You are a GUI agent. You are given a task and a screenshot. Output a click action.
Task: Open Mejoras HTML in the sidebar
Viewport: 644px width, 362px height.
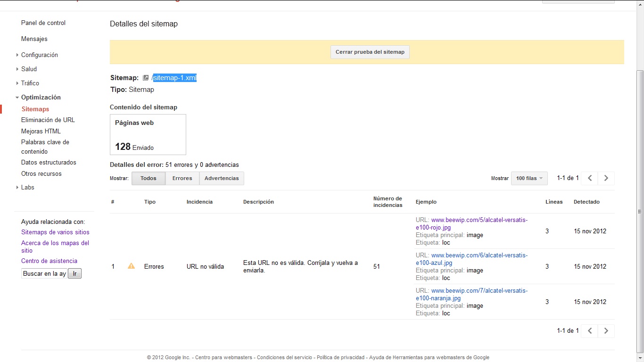[x=41, y=132]
